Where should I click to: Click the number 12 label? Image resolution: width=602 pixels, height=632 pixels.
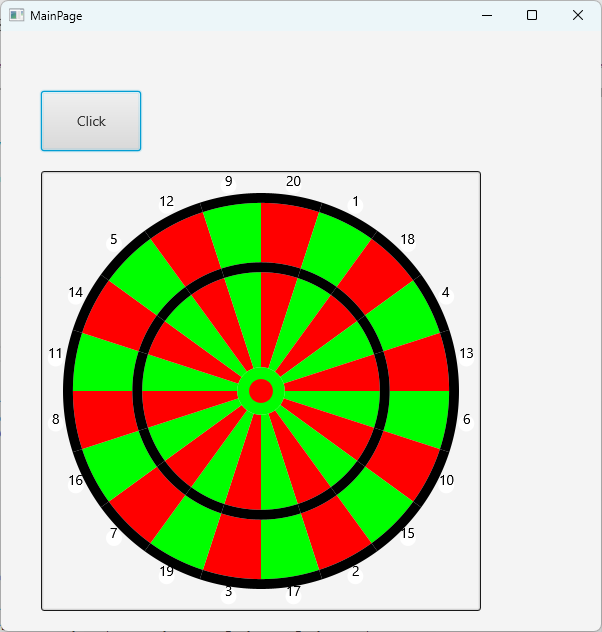point(166,201)
